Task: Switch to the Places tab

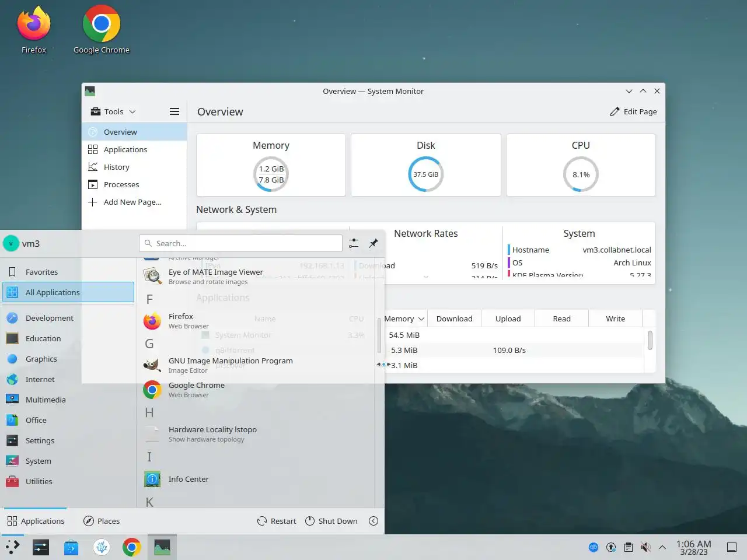Action: point(102,521)
